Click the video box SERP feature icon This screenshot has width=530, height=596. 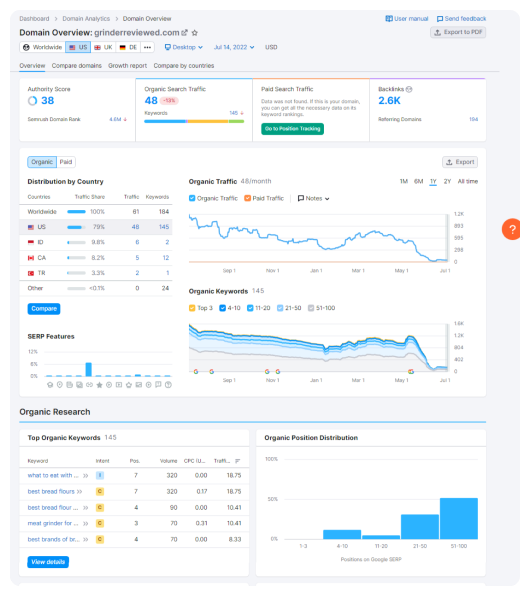click(x=119, y=385)
